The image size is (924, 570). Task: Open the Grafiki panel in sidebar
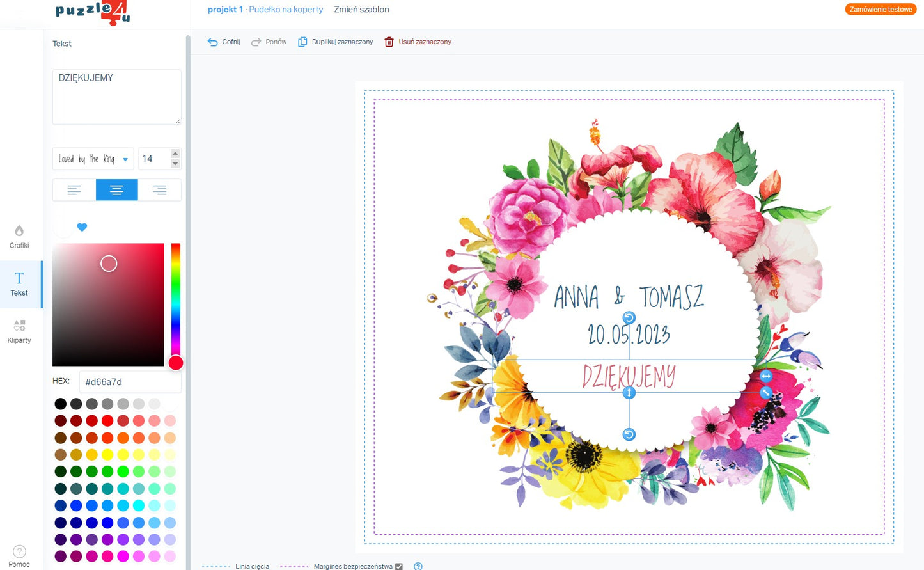pyautogui.click(x=19, y=236)
